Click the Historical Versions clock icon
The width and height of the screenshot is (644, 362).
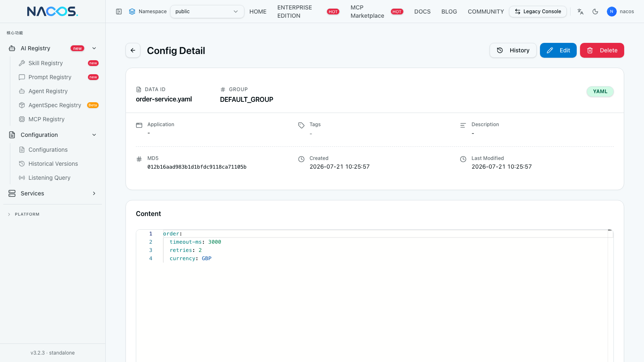(22, 164)
